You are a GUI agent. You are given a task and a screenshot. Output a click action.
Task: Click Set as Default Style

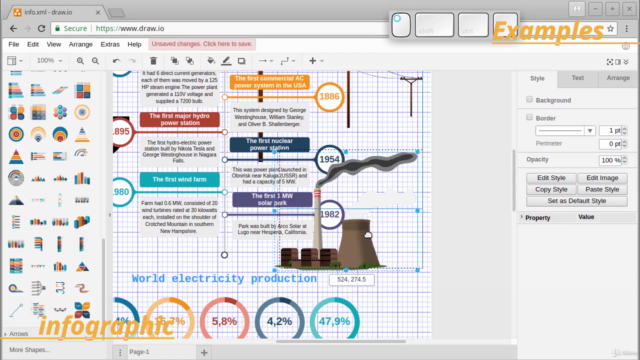pyautogui.click(x=577, y=201)
